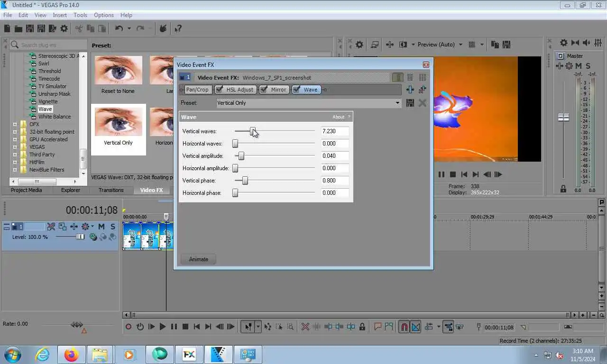Click Vertical phase slider handle
This screenshot has height=364, width=607.
tap(245, 181)
